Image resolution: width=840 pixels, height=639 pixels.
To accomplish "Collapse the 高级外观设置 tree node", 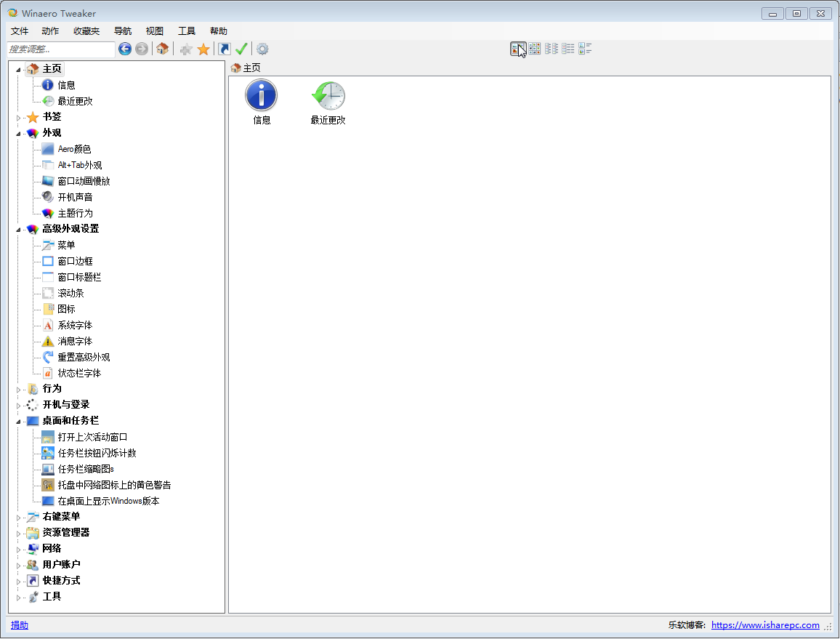I will tap(19, 230).
